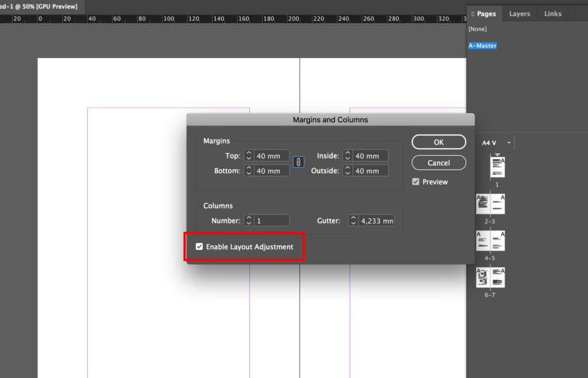Image resolution: width=588 pixels, height=378 pixels.
Task: Switch to the Links panel tab
Action: (553, 14)
